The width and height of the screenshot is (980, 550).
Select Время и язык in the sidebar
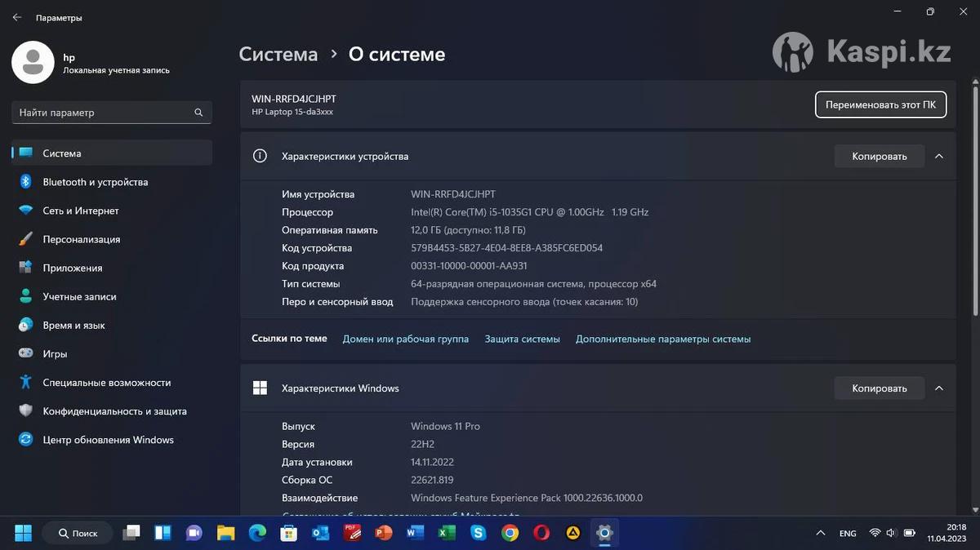[x=112, y=325]
